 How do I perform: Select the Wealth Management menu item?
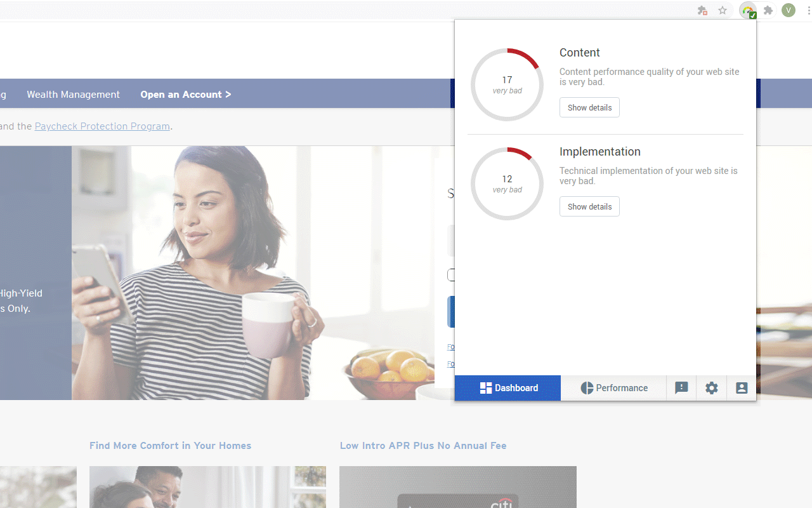point(73,94)
